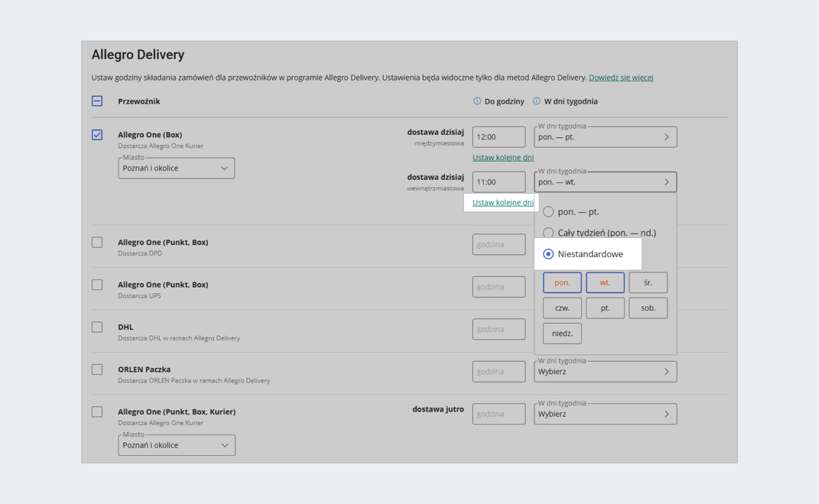
Task: Select the pt. day button
Action: click(x=605, y=308)
